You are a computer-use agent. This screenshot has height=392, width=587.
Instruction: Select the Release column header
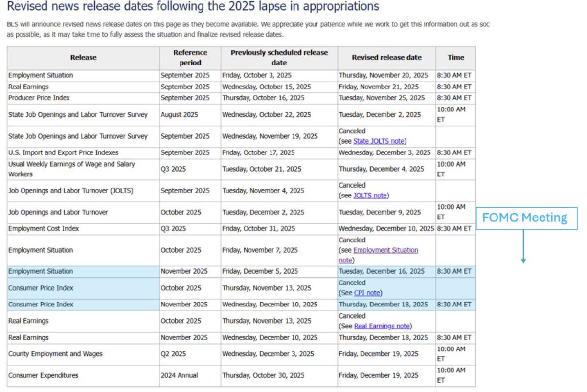pyautogui.click(x=83, y=58)
